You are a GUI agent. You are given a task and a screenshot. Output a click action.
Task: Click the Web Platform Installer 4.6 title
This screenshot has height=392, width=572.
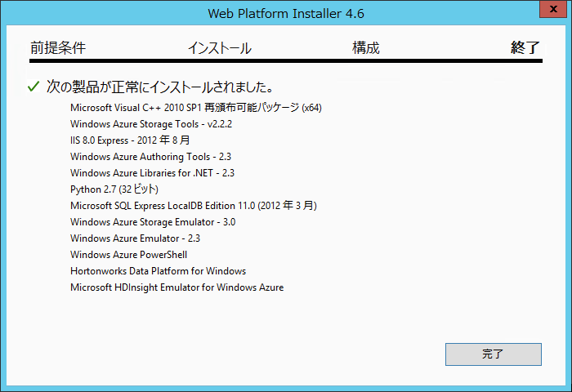pos(286,14)
